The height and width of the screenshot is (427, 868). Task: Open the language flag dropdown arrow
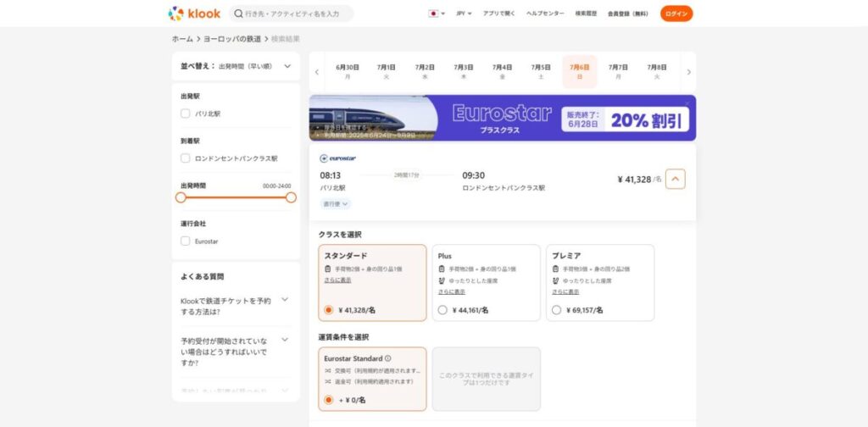click(x=442, y=14)
